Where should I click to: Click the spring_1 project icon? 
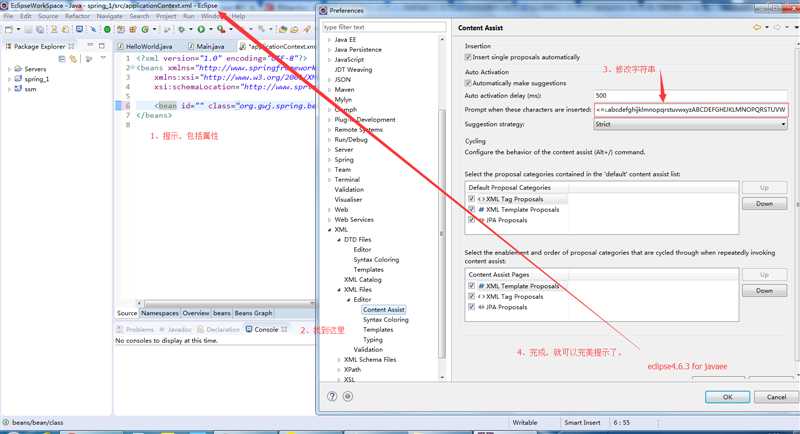(x=18, y=79)
